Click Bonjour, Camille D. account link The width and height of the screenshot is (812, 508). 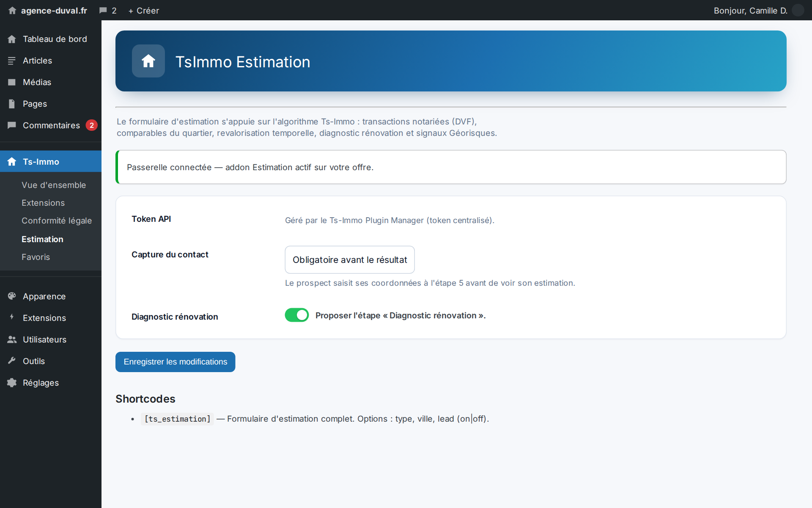pyautogui.click(x=750, y=11)
